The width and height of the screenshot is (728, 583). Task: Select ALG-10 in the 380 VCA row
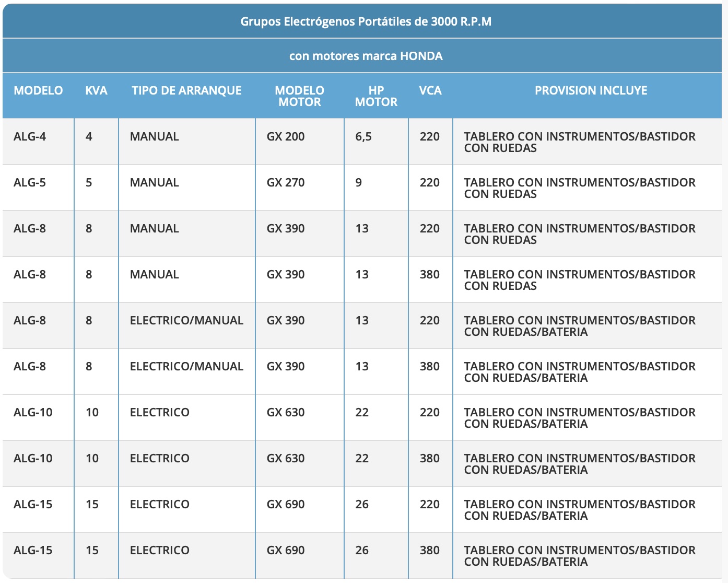coord(33,458)
